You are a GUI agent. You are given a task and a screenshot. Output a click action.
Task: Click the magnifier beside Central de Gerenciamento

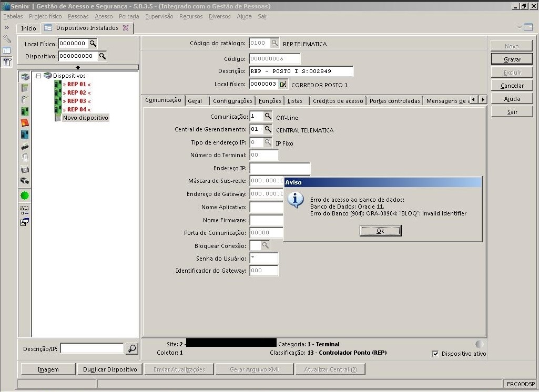tap(268, 129)
